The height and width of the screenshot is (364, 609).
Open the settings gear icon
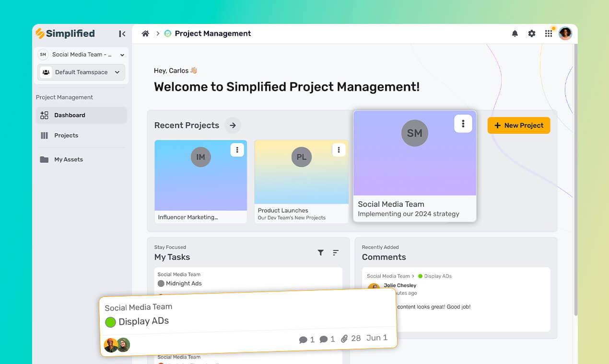[531, 34]
